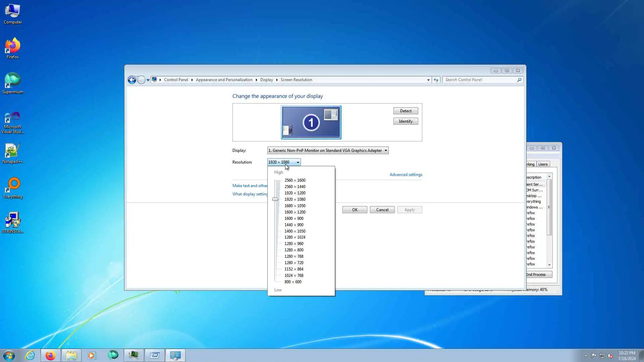Open Advanced settings link

[x=406, y=175]
